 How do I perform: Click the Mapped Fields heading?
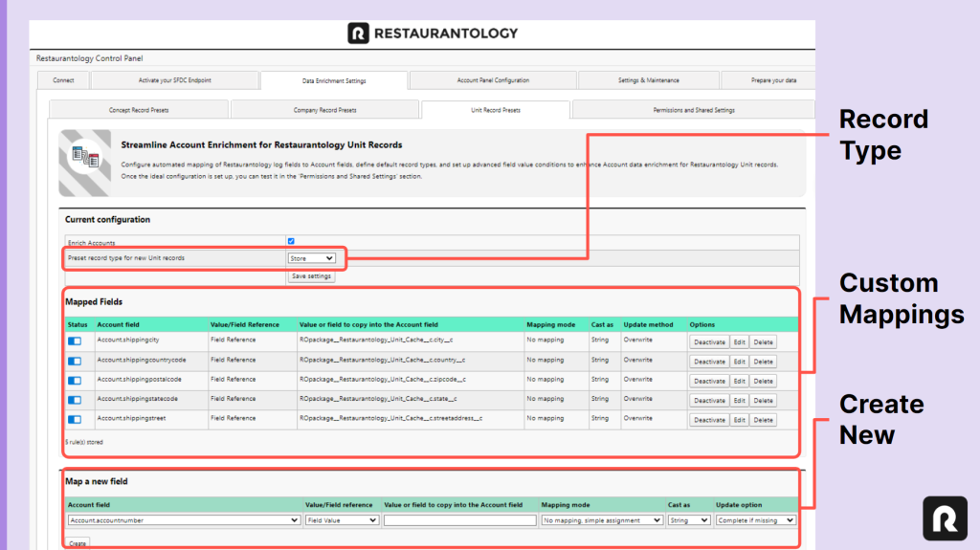tap(94, 302)
